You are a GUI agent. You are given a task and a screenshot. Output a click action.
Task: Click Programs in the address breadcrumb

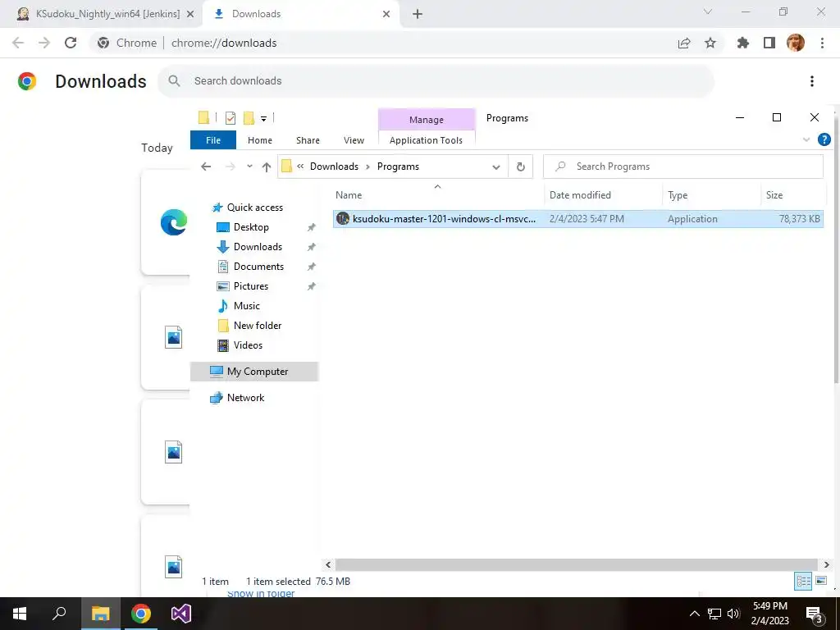[398, 167]
